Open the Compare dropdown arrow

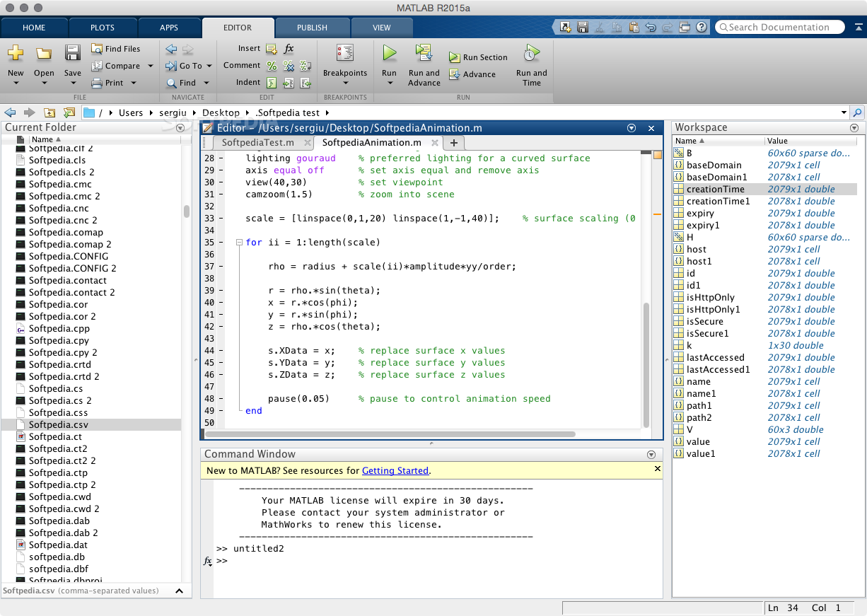[150, 66]
